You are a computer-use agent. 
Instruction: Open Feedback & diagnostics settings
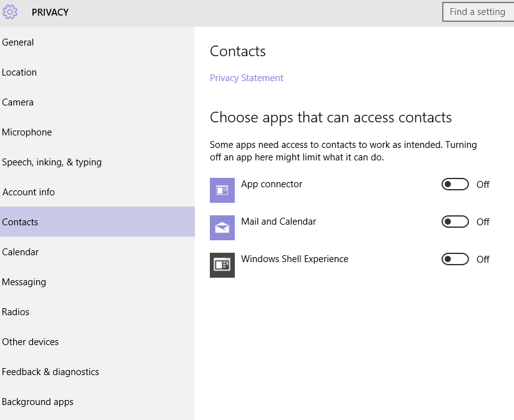97,372
